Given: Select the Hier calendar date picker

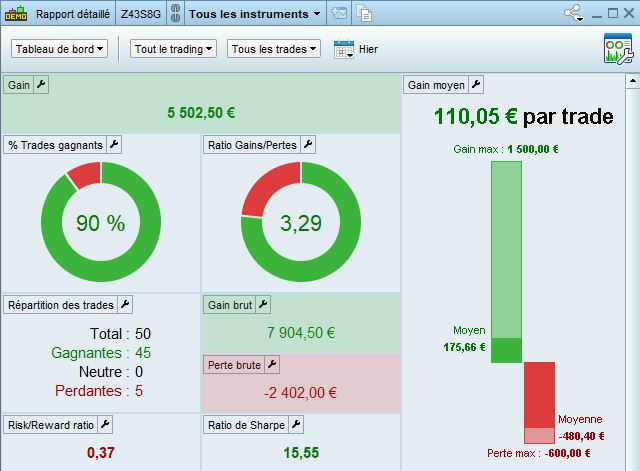Looking at the screenshot, I should tap(344, 49).
